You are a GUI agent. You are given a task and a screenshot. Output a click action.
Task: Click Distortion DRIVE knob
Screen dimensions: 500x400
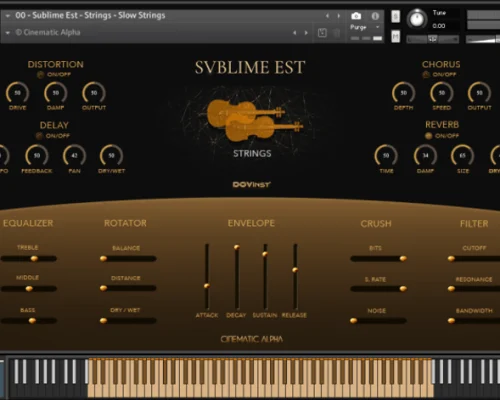coord(17,93)
